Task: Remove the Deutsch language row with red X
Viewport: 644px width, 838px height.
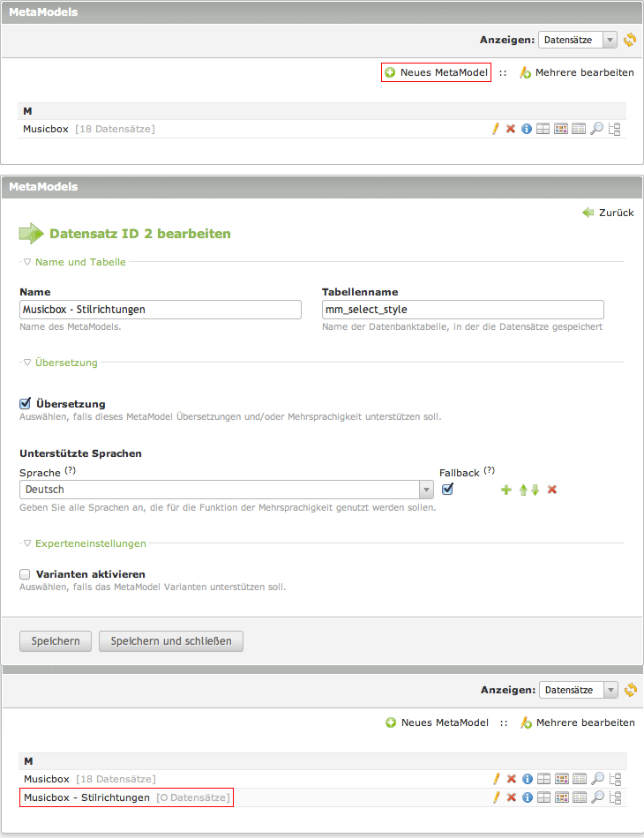Action: click(x=552, y=490)
